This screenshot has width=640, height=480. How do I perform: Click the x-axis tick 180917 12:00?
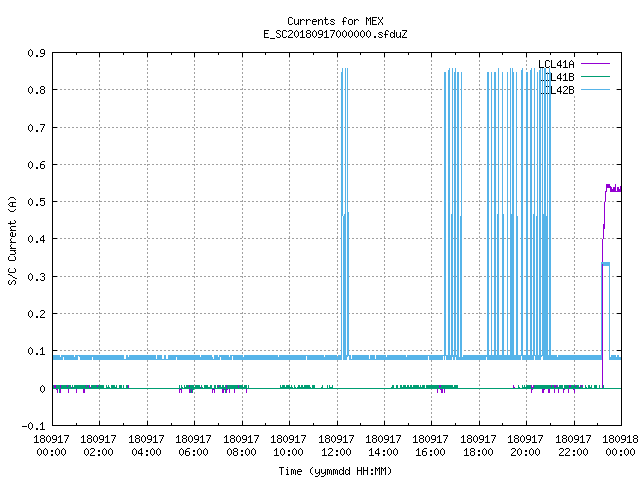click(x=336, y=446)
